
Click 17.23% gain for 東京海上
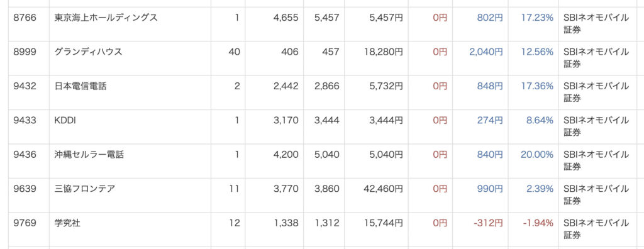pos(537,18)
